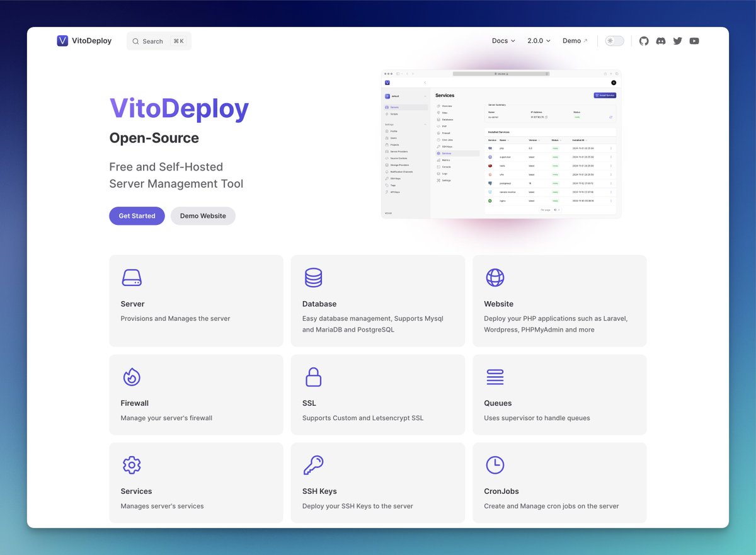Screen dimensions: 756x555
Task: Select the Server provisioning icon
Action: click(132, 277)
